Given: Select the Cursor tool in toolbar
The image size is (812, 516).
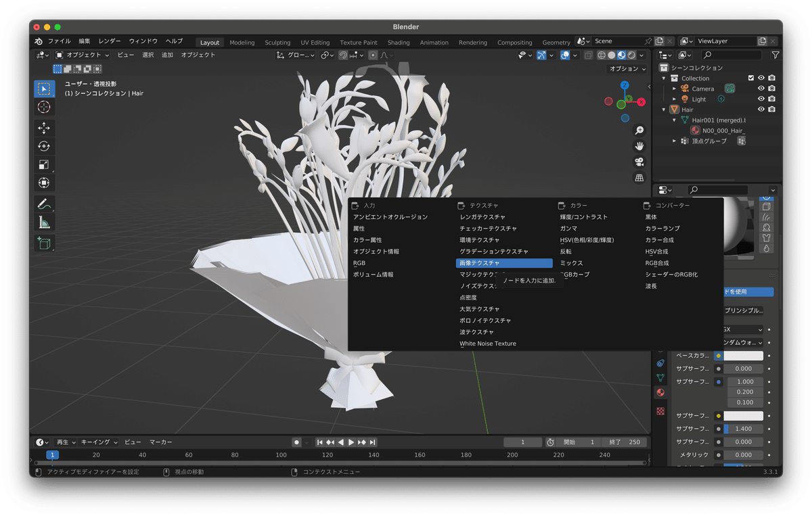Looking at the screenshot, I should click(44, 107).
